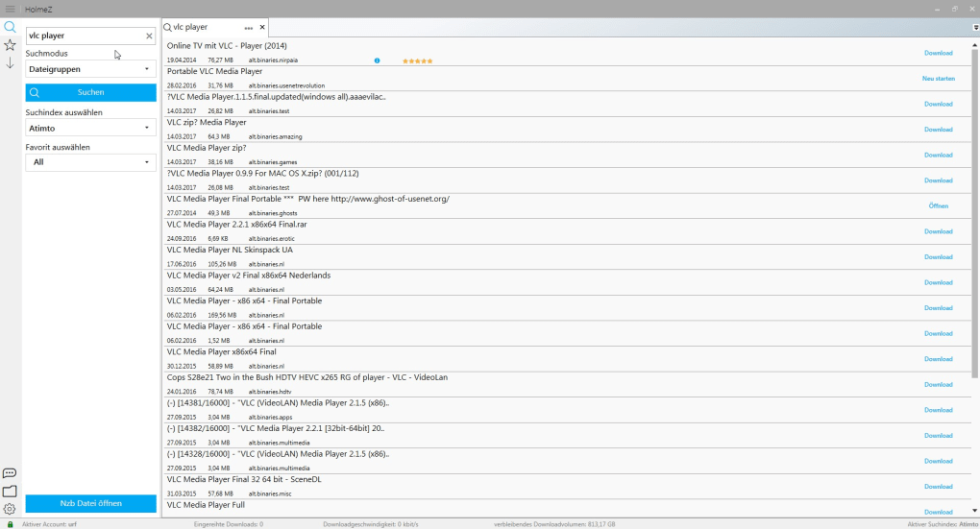Click the alt.binaries.ghosts group name

tap(273, 213)
